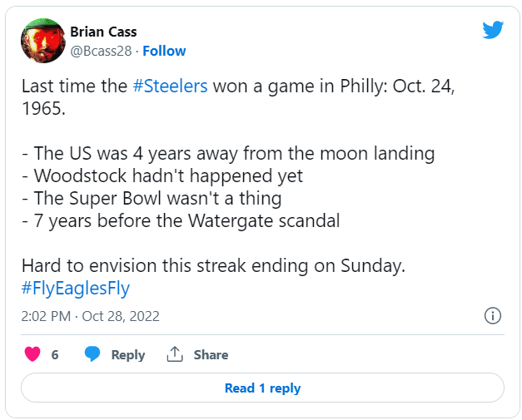522x420 pixels.
Task: Open the #FlyEaglesFly hashtag
Action: tap(76, 289)
